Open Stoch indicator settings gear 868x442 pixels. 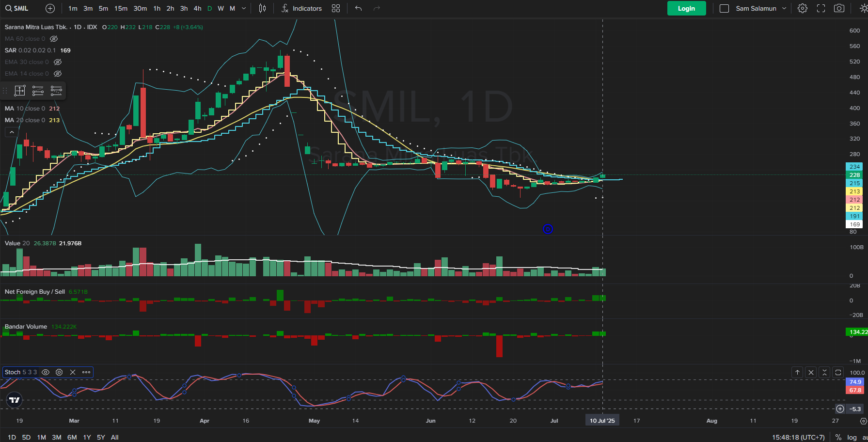pos(59,372)
